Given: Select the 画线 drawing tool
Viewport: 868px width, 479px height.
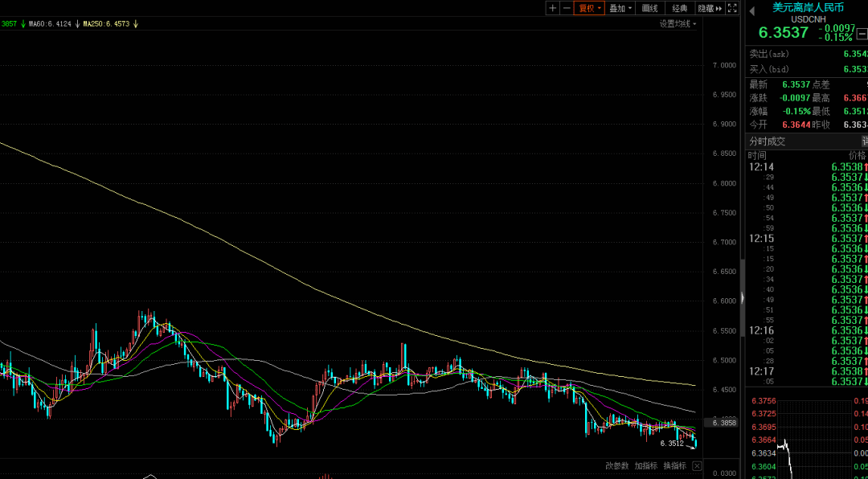Looking at the screenshot, I should 650,8.
